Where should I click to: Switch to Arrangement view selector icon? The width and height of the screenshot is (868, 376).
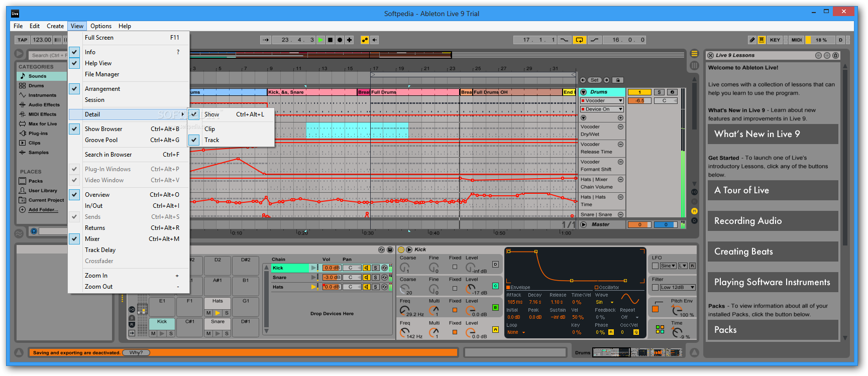click(694, 54)
